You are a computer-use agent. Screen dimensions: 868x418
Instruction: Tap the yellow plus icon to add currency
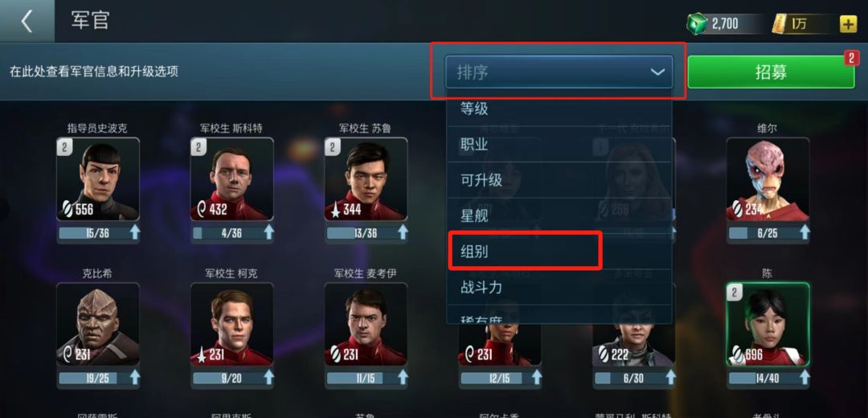[x=848, y=24]
